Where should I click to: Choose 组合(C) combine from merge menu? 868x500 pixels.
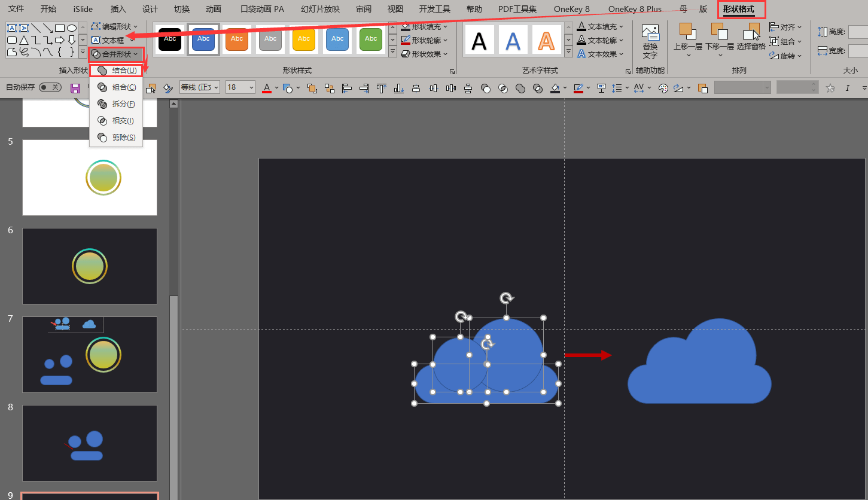(x=117, y=87)
